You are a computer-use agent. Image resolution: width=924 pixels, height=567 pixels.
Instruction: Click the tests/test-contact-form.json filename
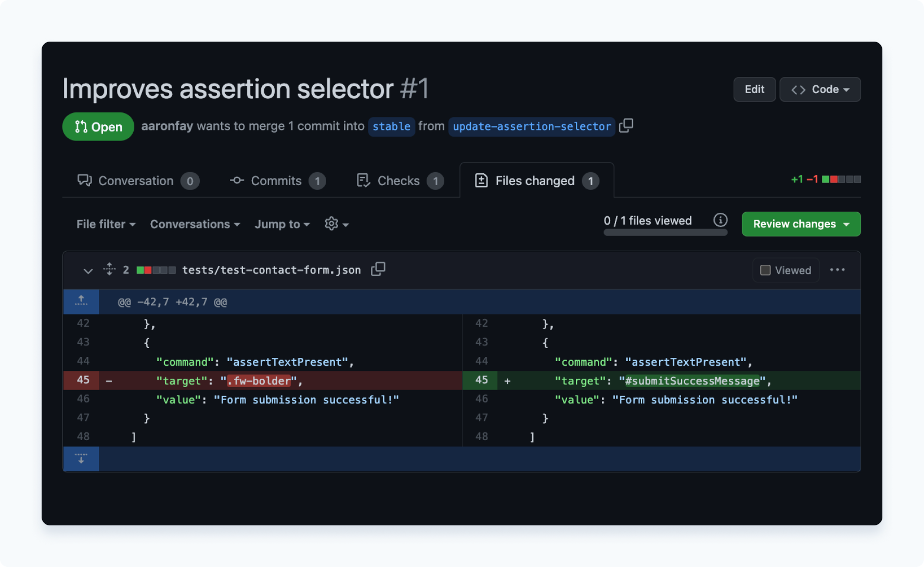click(271, 270)
